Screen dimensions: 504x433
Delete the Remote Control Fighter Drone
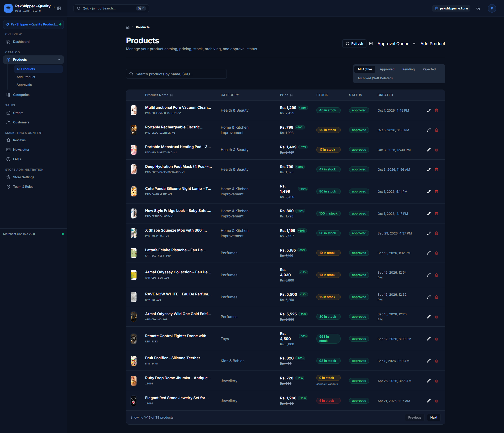[437, 339]
